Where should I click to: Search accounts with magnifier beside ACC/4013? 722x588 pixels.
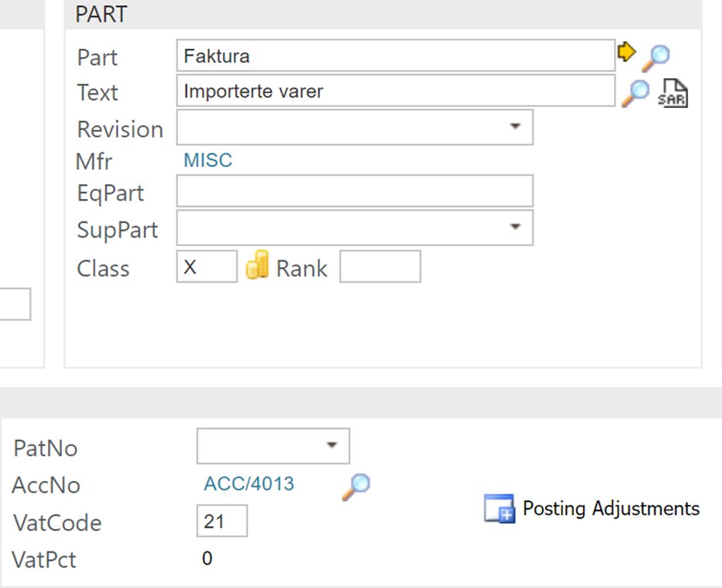(x=356, y=486)
